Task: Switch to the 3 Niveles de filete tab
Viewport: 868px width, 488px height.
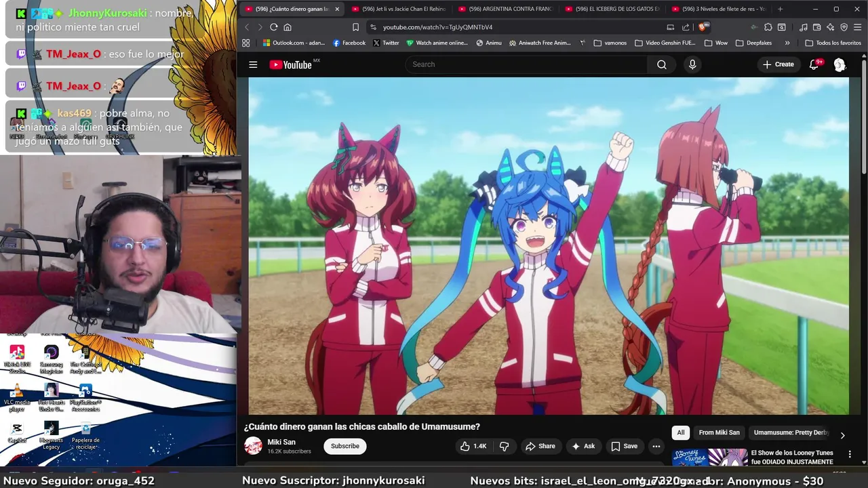Action: tap(718, 9)
